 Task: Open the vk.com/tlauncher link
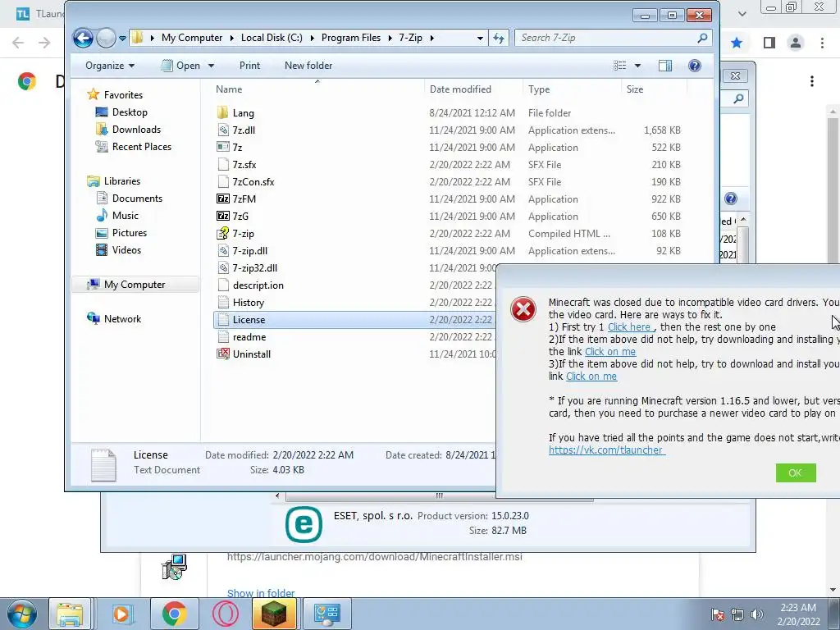(x=606, y=450)
